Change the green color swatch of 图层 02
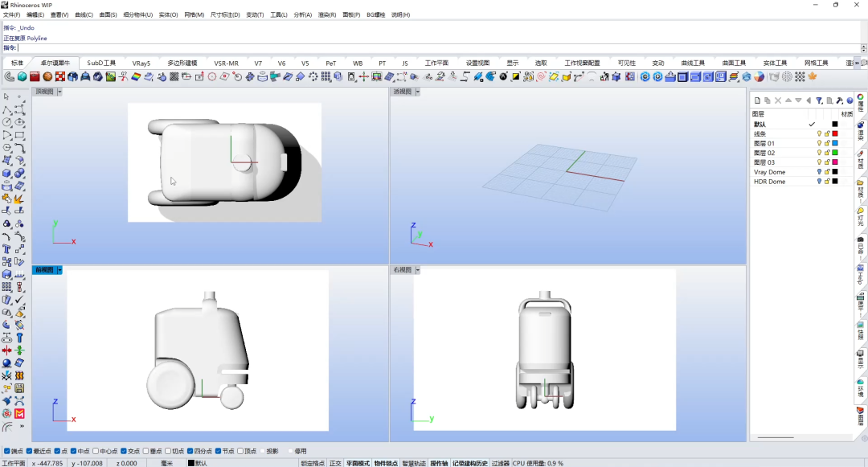This screenshot has width=868, height=467. 835,153
